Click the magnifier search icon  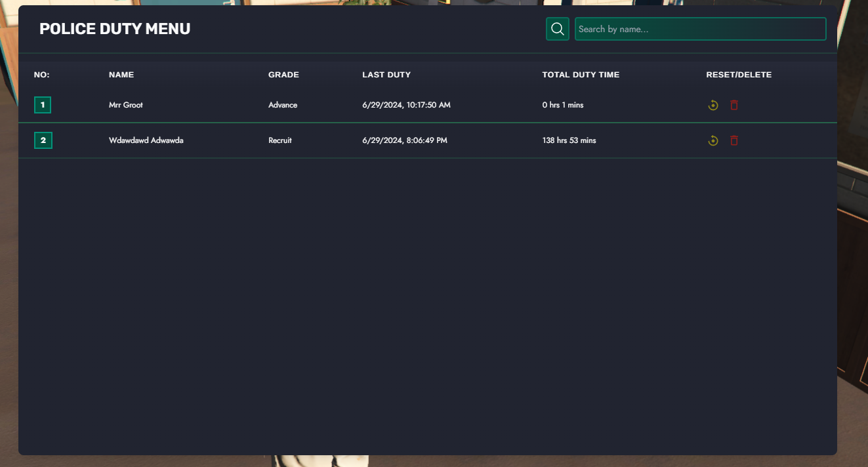(558, 29)
